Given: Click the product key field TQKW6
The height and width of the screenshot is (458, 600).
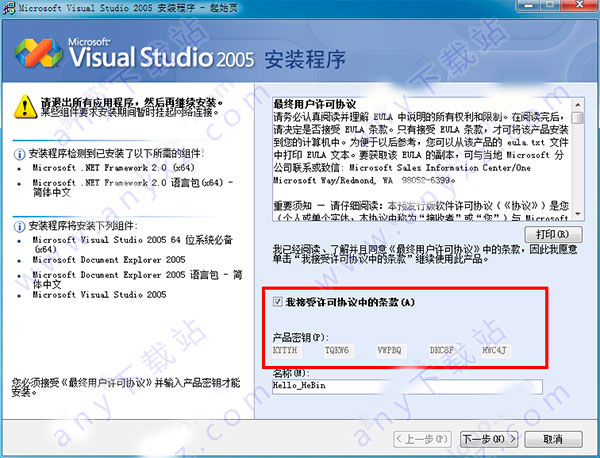Looking at the screenshot, I should (x=339, y=350).
